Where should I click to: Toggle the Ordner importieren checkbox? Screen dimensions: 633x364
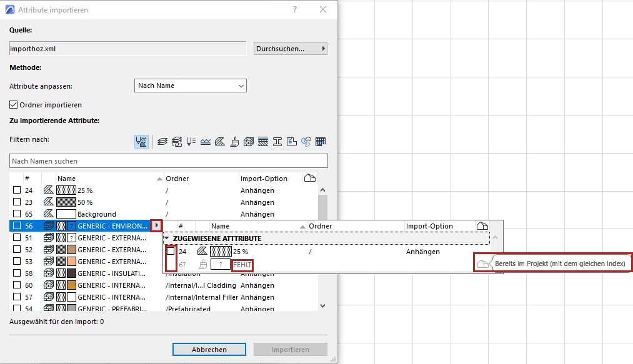(x=13, y=104)
